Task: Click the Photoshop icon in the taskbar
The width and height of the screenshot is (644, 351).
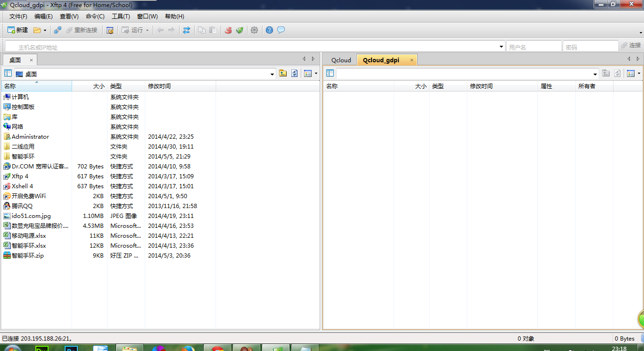Action: (x=72, y=348)
